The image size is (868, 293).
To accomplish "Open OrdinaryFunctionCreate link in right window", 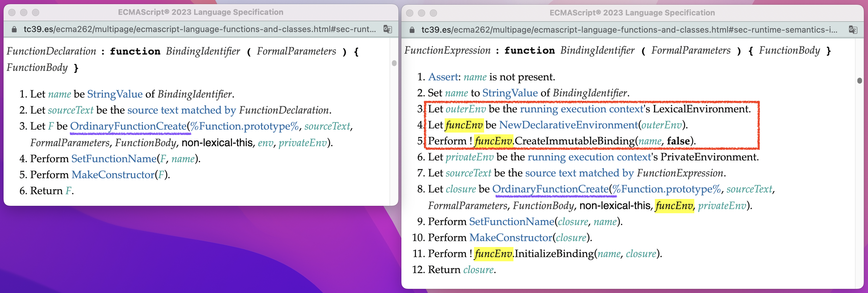I will [551, 189].
